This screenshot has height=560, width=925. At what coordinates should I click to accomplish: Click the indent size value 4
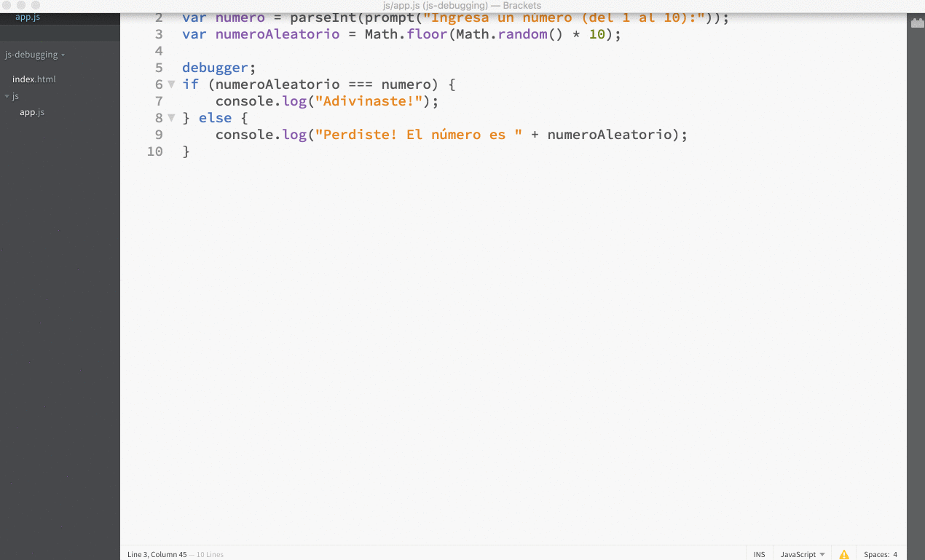(895, 554)
